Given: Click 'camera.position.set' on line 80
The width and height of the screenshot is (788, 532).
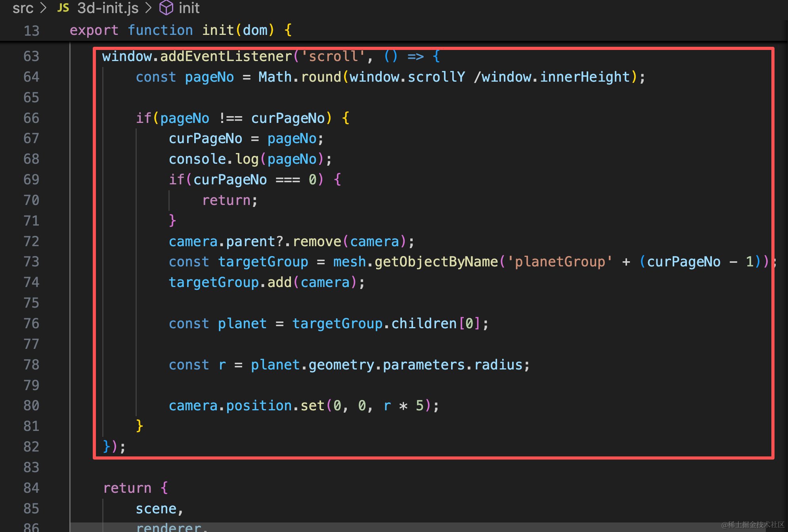Looking at the screenshot, I should [x=247, y=406].
